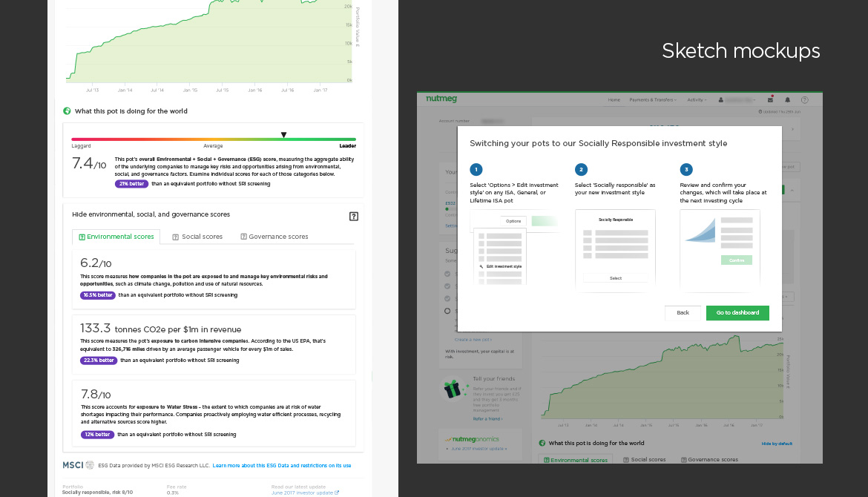Open the messages envelope icon
The width and height of the screenshot is (868, 497).
click(770, 99)
